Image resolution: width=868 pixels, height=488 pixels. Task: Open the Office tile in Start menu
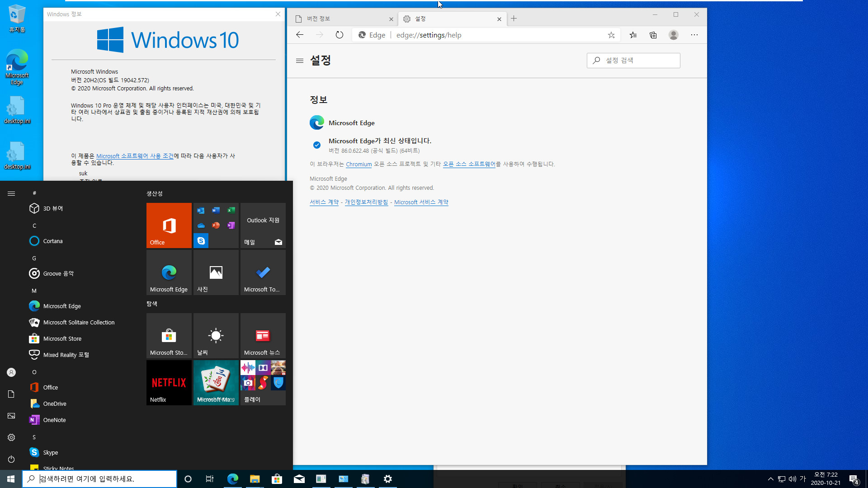(x=169, y=225)
